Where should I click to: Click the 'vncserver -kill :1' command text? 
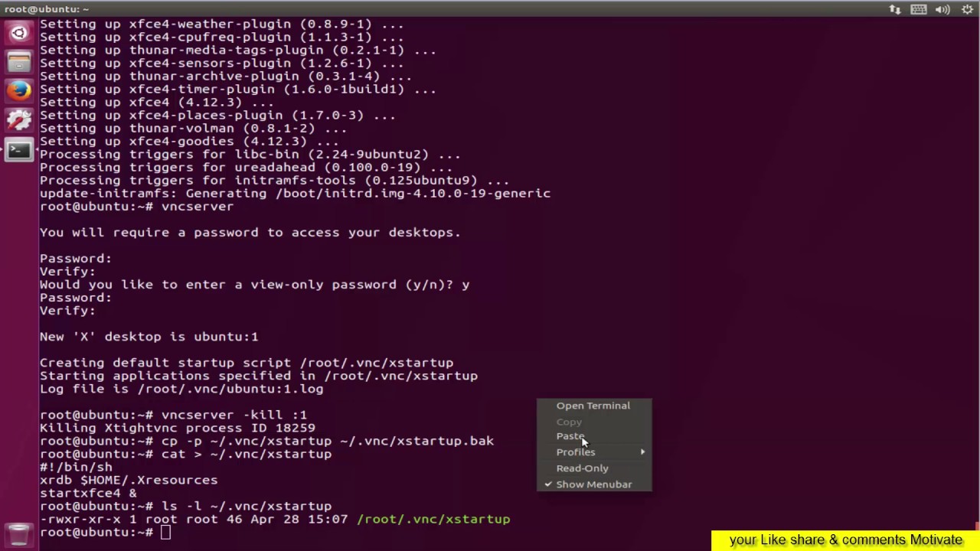tap(234, 415)
